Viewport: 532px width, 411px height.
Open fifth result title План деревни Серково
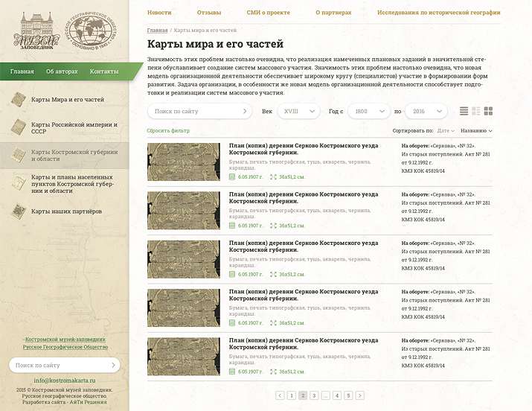[304, 343]
